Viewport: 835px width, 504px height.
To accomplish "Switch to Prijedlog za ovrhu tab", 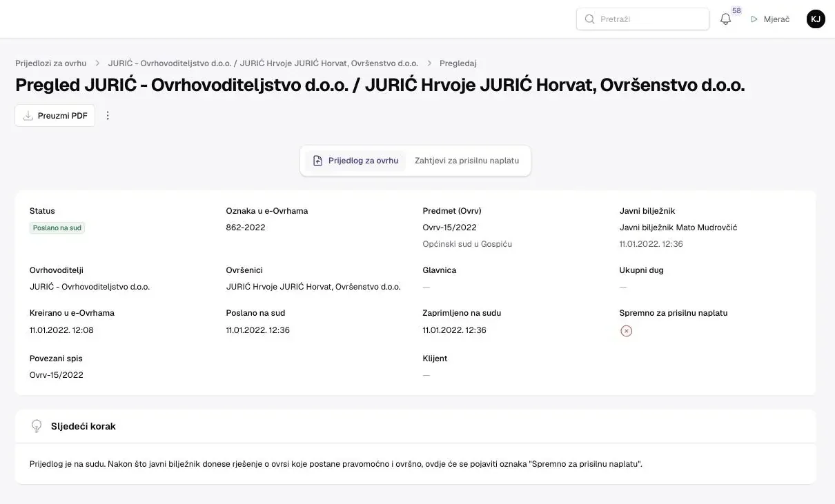I will click(355, 161).
